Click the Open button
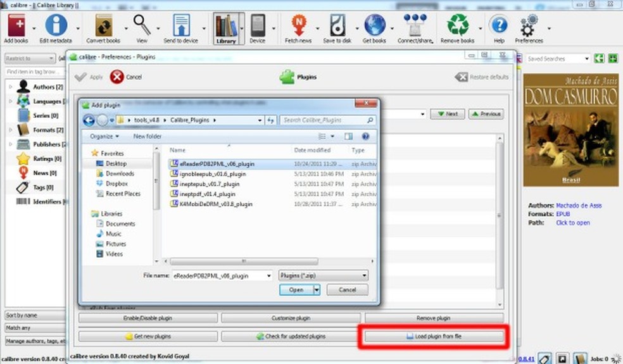 [296, 290]
